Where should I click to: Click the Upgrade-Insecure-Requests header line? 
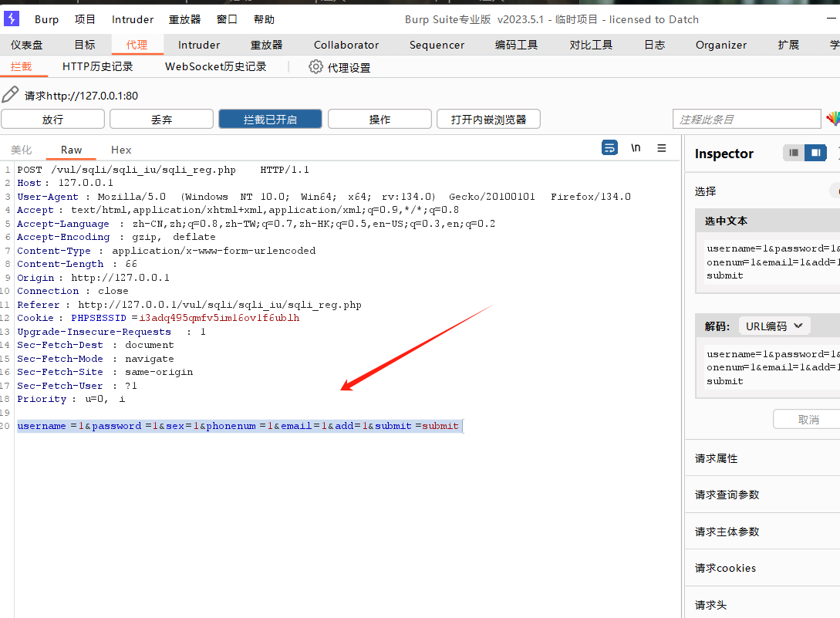point(111,331)
